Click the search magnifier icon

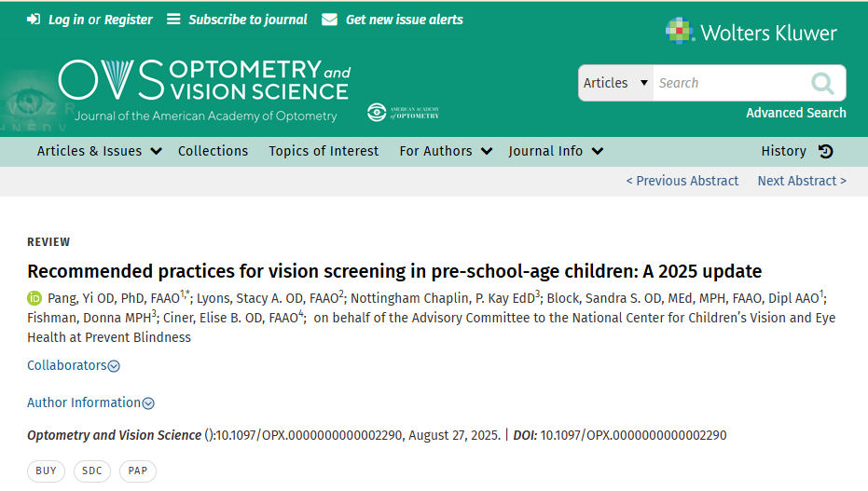tap(822, 84)
